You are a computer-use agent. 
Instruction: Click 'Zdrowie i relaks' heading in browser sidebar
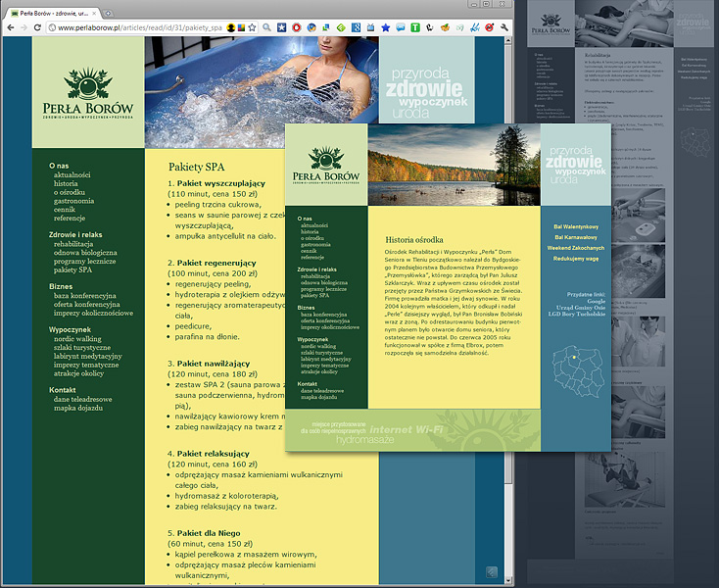[x=75, y=235]
